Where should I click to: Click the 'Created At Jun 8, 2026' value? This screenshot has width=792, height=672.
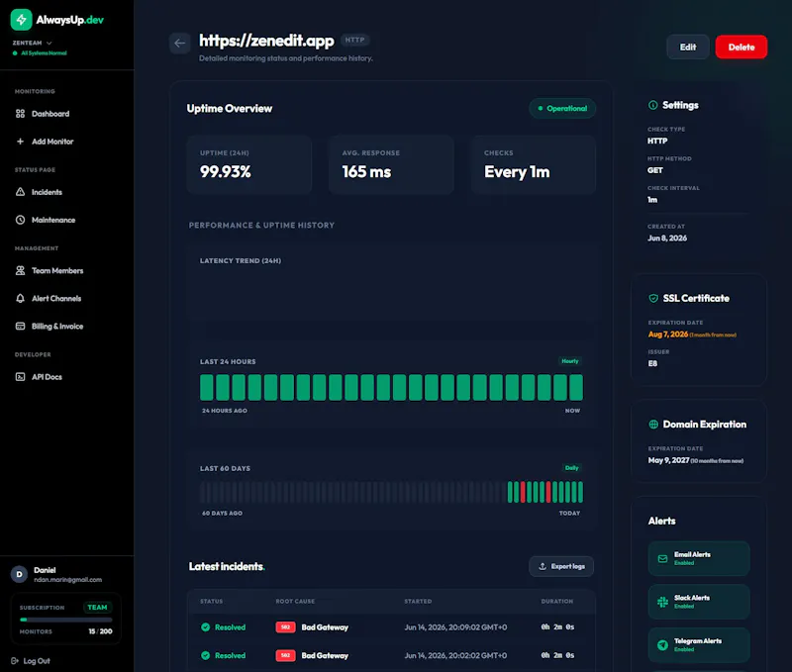[667, 238]
